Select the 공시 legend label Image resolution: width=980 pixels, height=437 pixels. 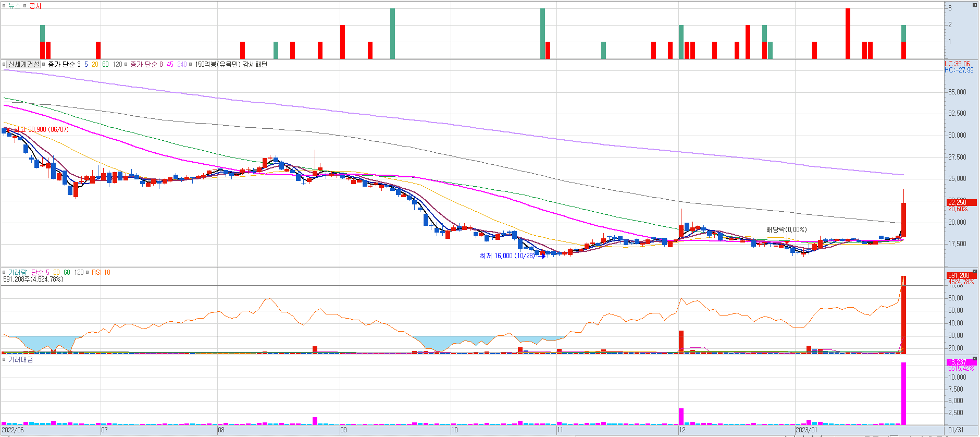(35, 6)
